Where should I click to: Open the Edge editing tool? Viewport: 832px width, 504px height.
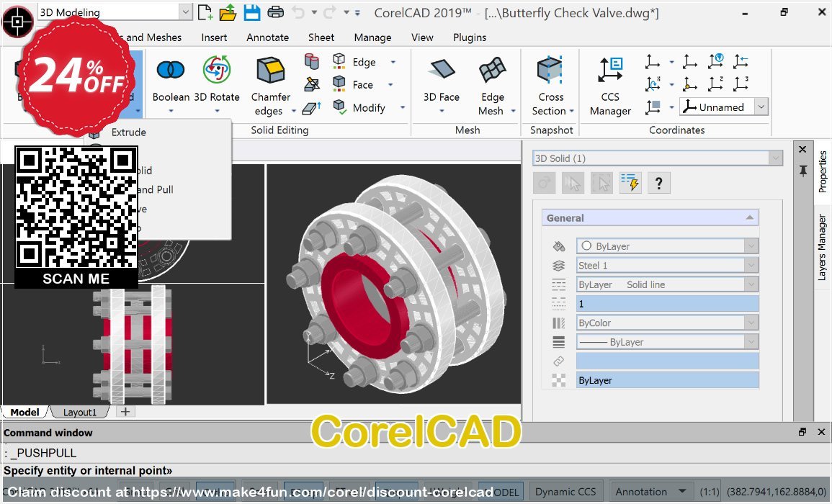tap(354, 61)
